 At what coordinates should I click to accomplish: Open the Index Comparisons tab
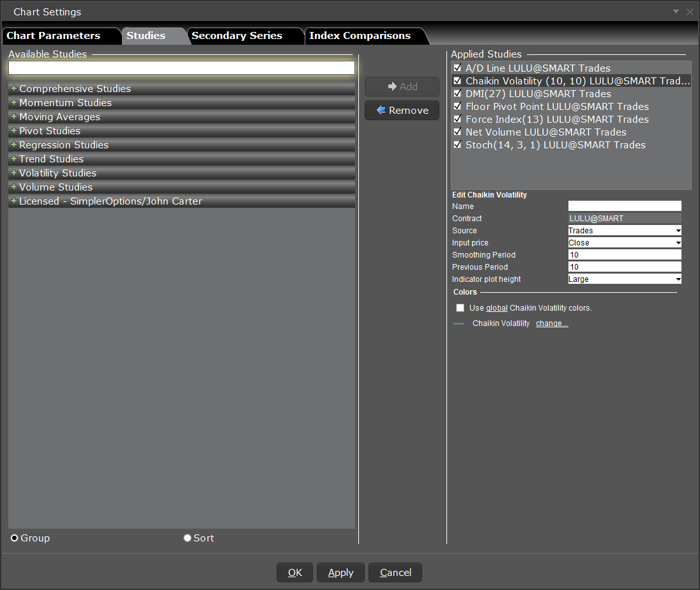tap(360, 36)
